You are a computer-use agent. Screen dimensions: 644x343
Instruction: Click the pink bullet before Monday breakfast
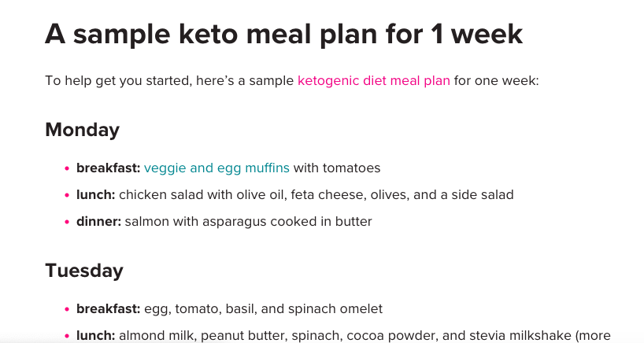point(66,168)
